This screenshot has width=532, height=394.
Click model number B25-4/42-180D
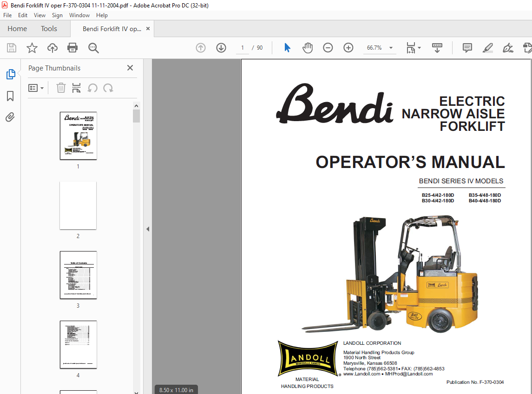click(438, 195)
